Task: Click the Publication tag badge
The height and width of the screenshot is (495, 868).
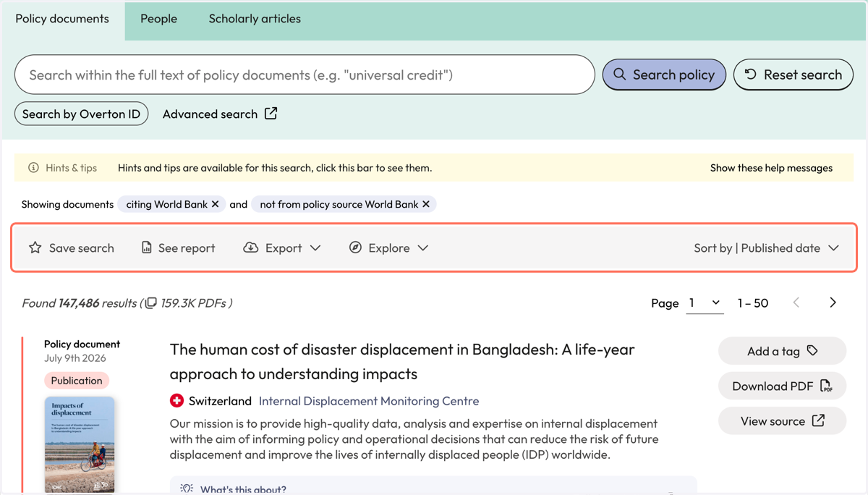Action: tap(77, 381)
